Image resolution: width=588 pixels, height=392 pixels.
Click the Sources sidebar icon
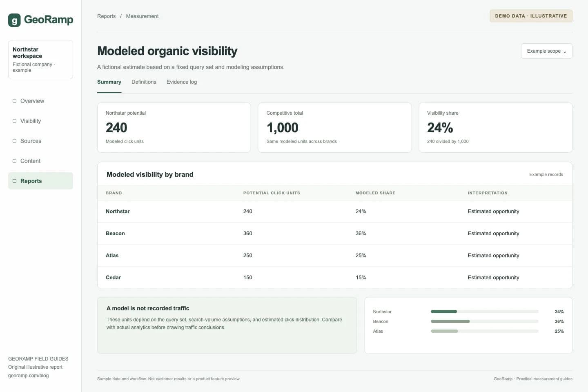click(x=15, y=141)
